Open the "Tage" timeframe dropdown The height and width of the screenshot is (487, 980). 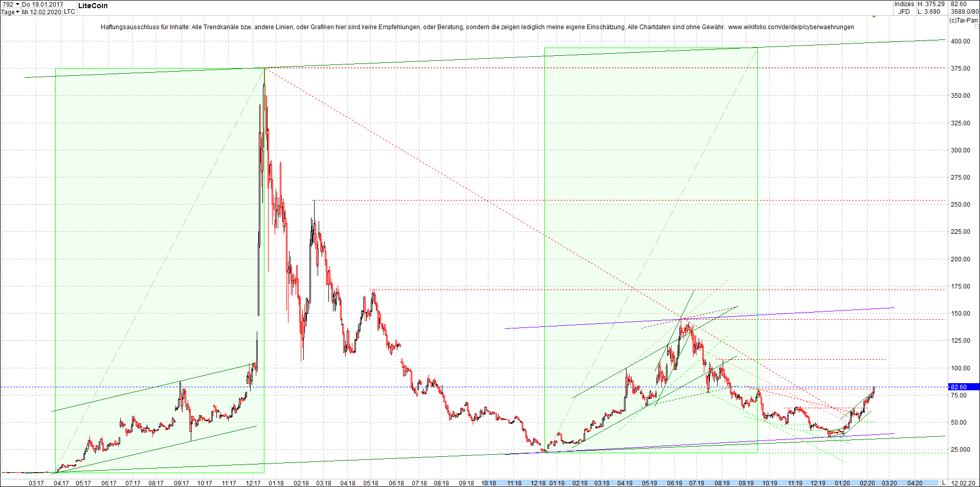(8, 12)
